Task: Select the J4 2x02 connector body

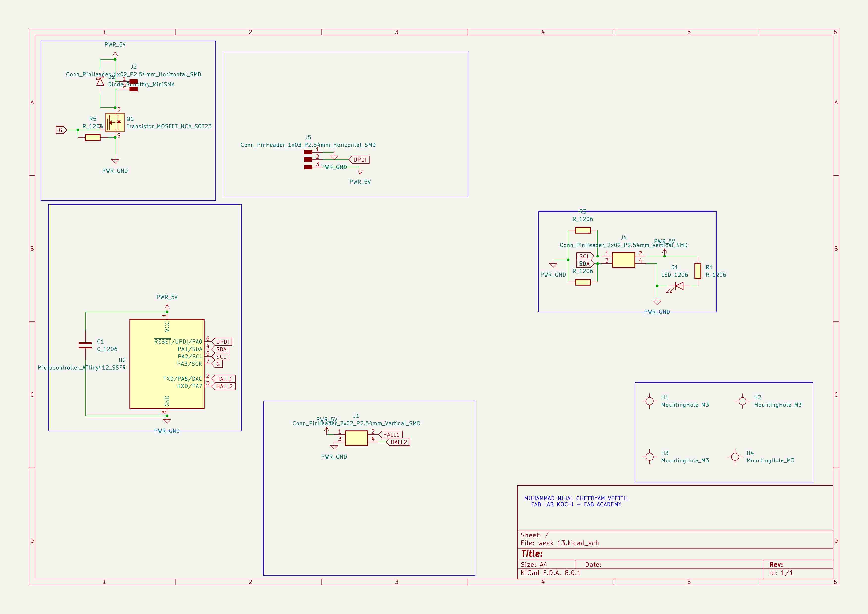Action: tap(623, 260)
